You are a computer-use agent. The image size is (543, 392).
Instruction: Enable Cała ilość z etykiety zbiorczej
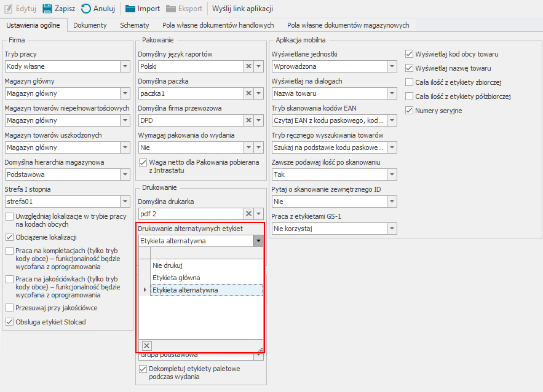pyautogui.click(x=410, y=82)
